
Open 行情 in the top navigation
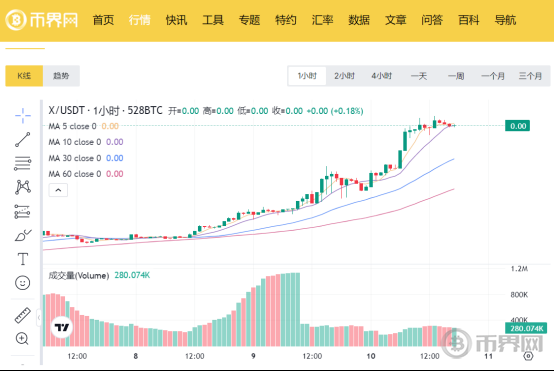coord(140,20)
